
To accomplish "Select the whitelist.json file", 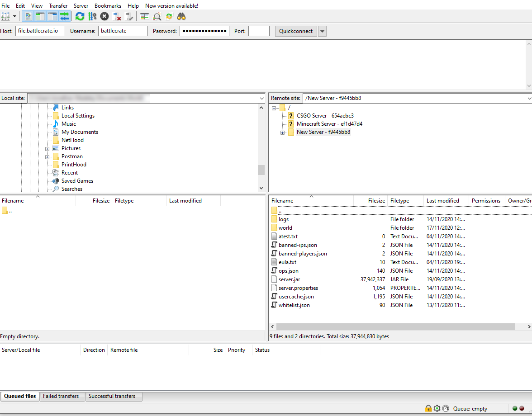I will tap(294, 305).
